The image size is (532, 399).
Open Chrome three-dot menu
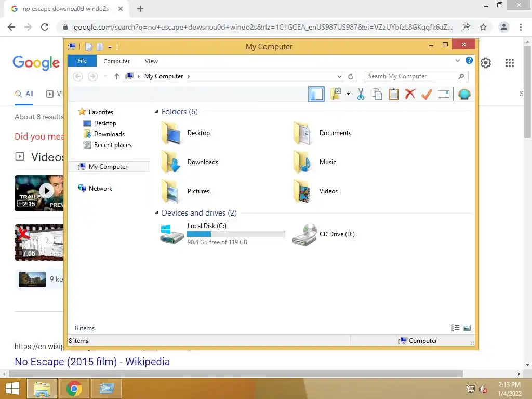click(521, 27)
